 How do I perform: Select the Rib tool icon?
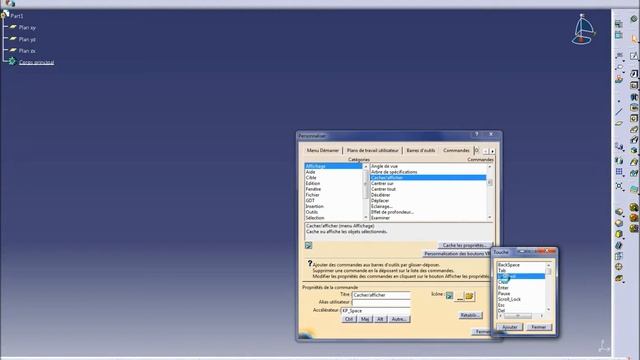click(634, 129)
